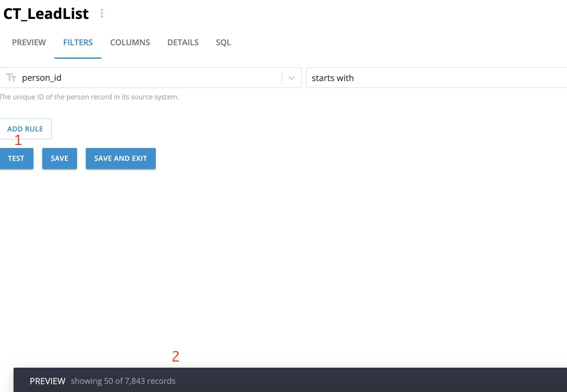Viewport: 567px width, 392px height.
Task: Open the "starts with" operator dropdown
Action: [436, 78]
